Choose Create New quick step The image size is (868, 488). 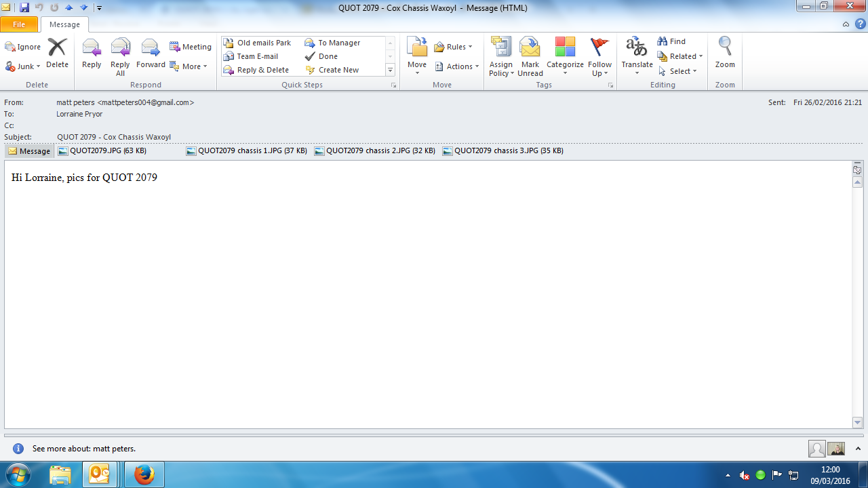point(332,70)
